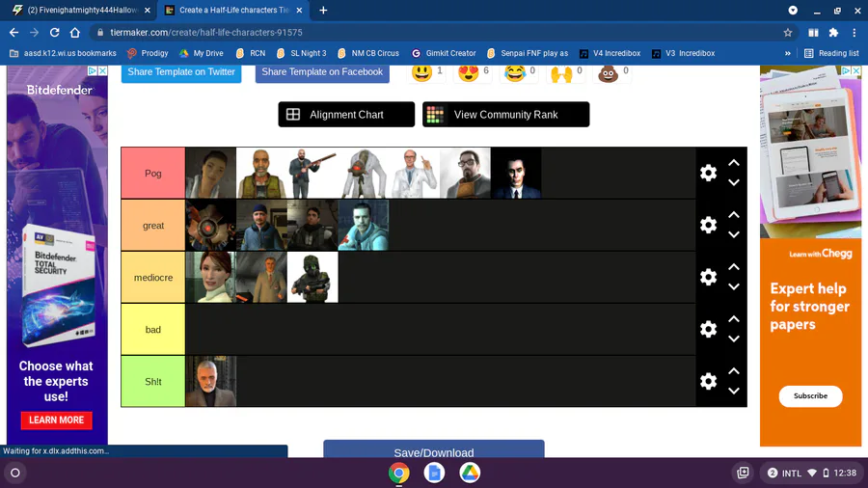Switch to Create a Half-Life characters tab
The height and width of the screenshot is (488, 868).
pyautogui.click(x=232, y=10)
